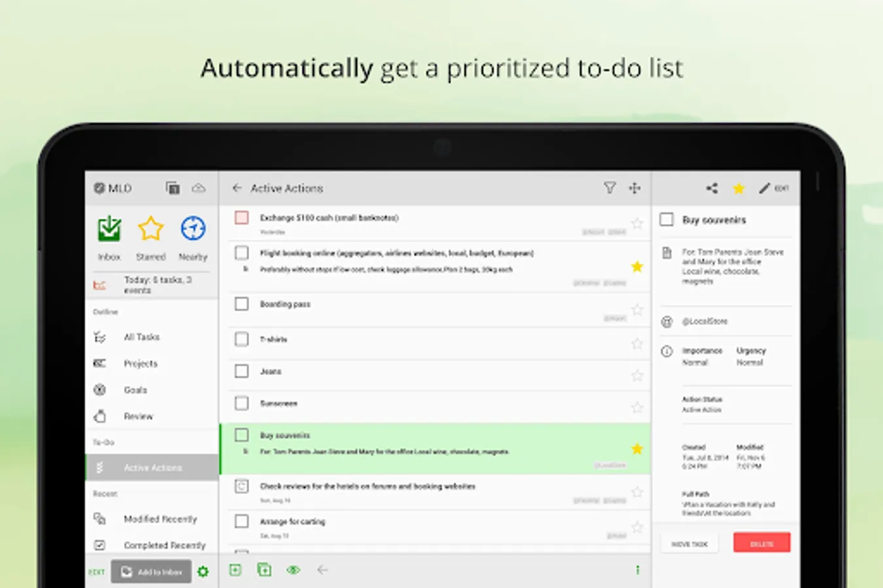Open the Goals view
The image size is (883, 588).
point(152,390)
